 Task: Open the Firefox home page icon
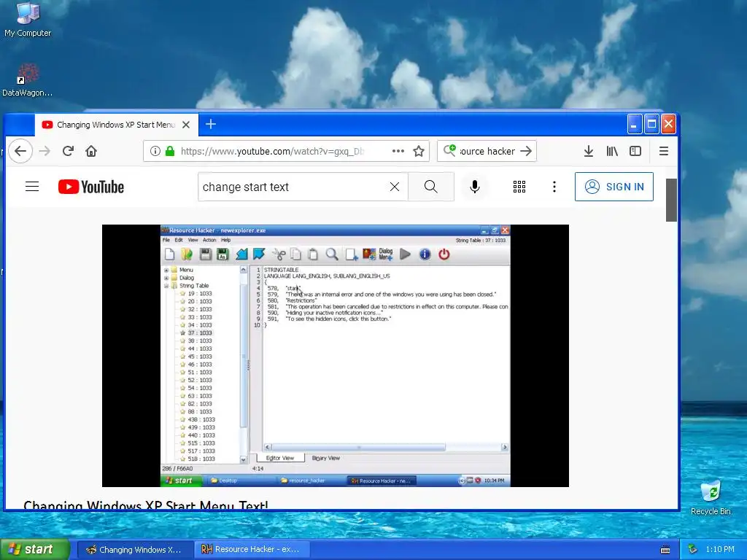click(91, 152)
